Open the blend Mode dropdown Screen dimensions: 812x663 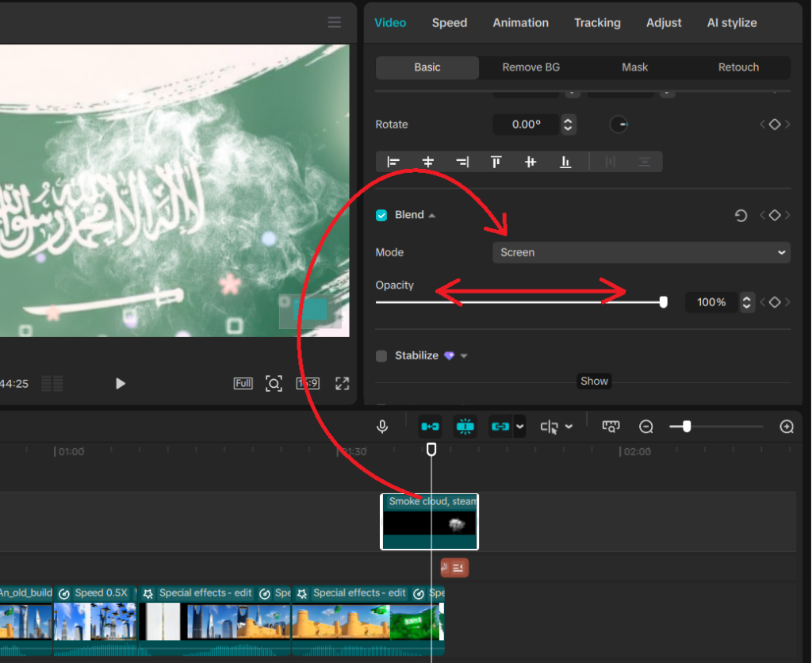(x=641, y=252)
